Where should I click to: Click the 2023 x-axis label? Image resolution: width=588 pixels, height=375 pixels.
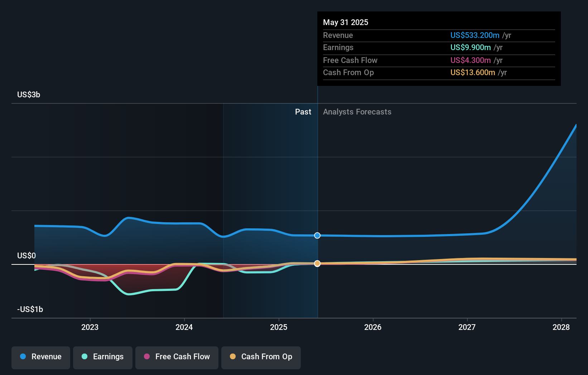tap(90, 327)
